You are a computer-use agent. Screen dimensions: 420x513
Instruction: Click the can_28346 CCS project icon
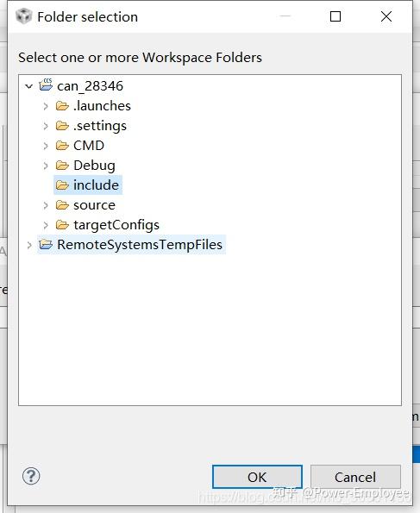click(46, 84)
